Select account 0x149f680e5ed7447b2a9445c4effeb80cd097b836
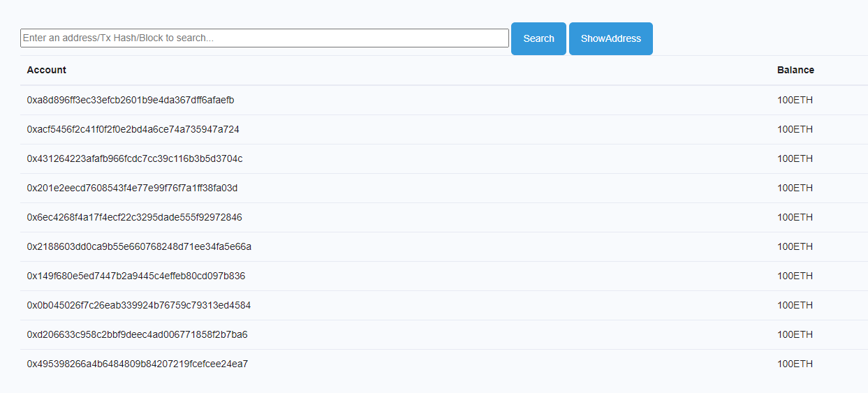Viewport: 868px width, 393px height. (x=136, y=276)
